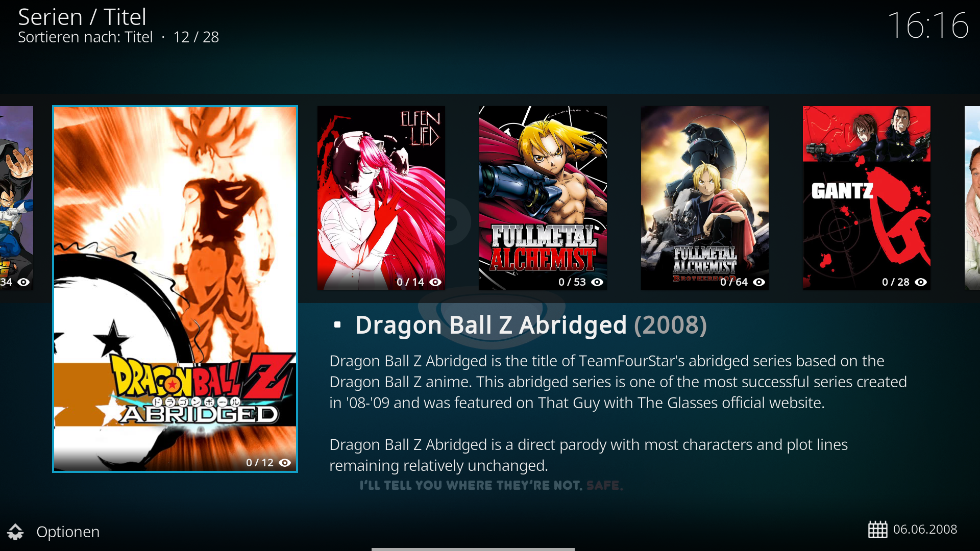This screenshot has width=980, height=551.
Task: Click the eye icon on Gantz poster
Action: click(x=921, y=282)
